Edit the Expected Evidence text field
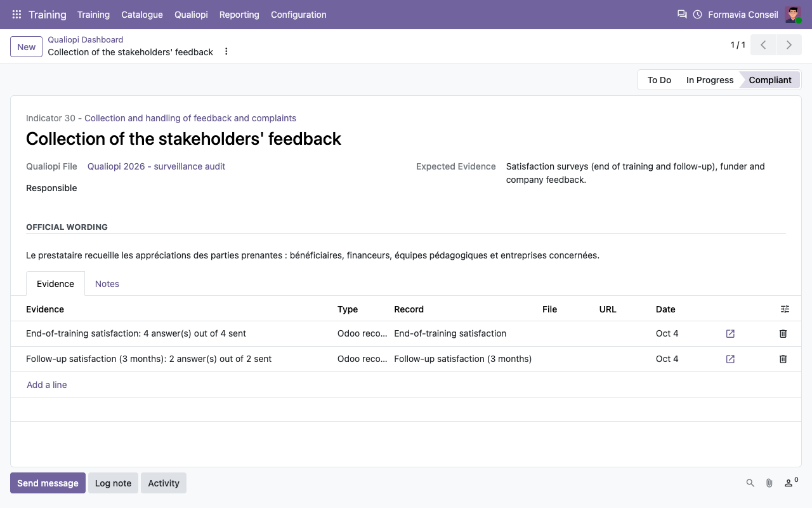 point(646,173)
